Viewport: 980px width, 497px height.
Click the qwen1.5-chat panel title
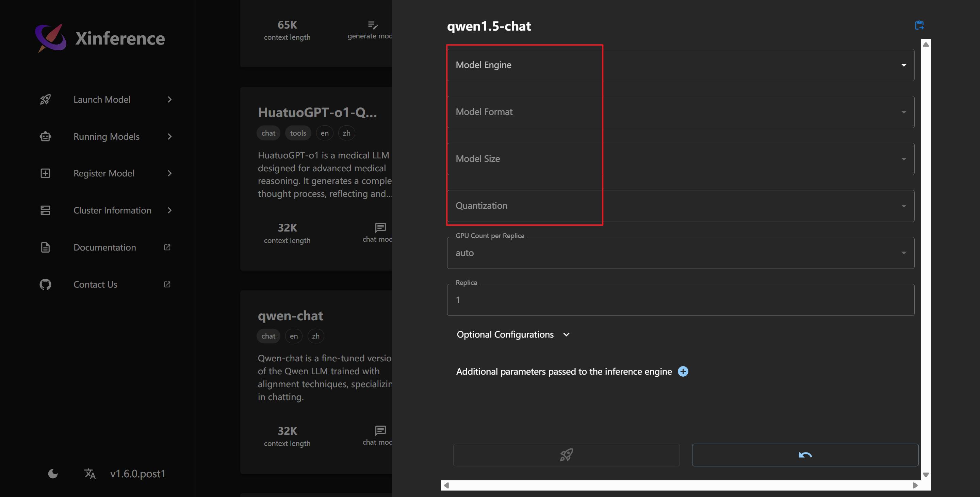(x=489, y=26)
